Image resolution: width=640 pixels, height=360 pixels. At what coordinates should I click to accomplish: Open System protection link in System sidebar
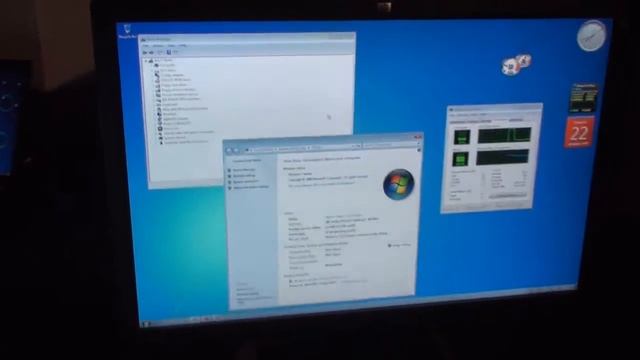point(244,181)
